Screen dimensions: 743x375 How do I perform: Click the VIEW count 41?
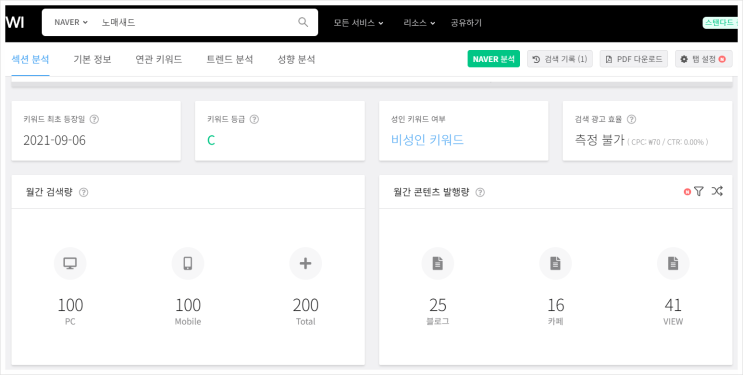tap(673, 305)
